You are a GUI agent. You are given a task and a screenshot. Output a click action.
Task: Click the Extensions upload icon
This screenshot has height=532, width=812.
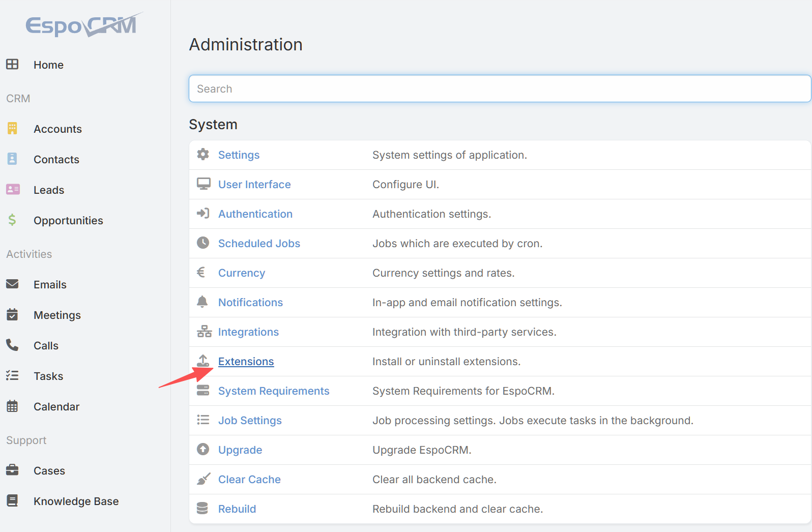203,361
